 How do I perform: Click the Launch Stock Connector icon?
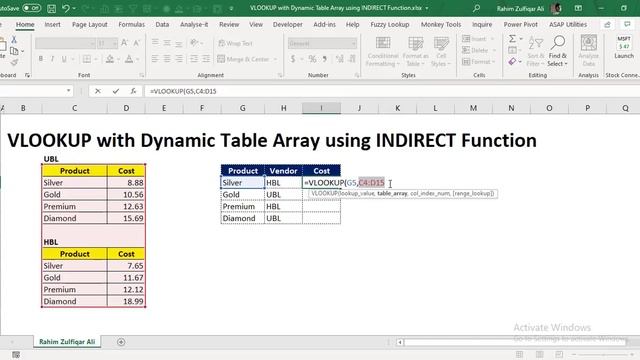(x=624, y=47)
